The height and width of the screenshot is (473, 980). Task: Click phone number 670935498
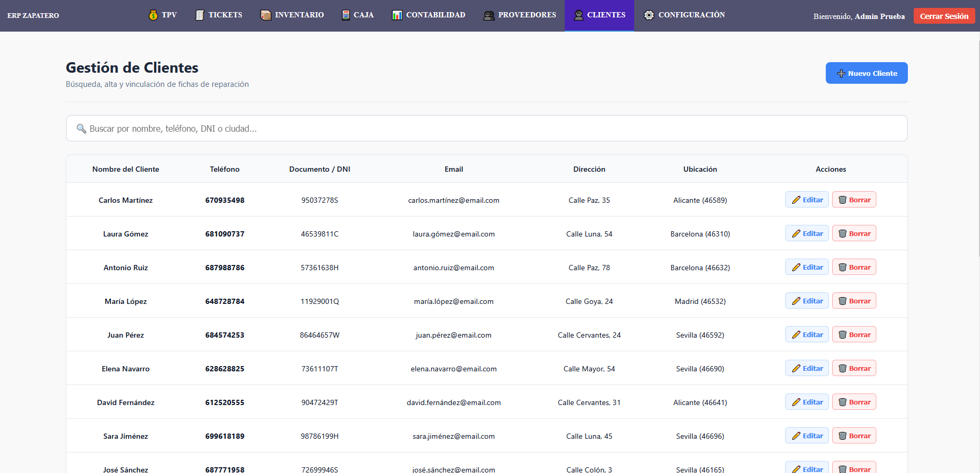[x=225, y=200]
